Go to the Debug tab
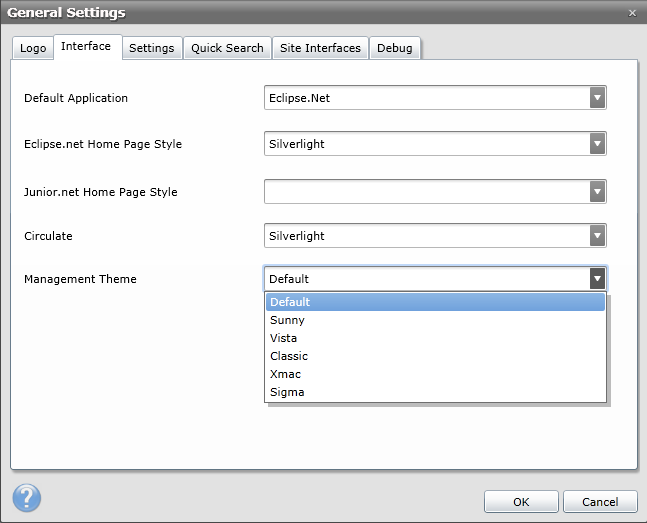 [395, 48]
